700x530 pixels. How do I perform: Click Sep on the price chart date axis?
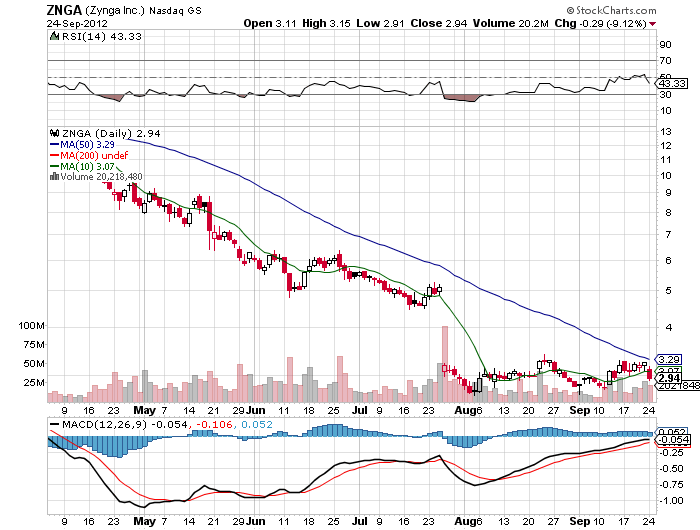580,410
